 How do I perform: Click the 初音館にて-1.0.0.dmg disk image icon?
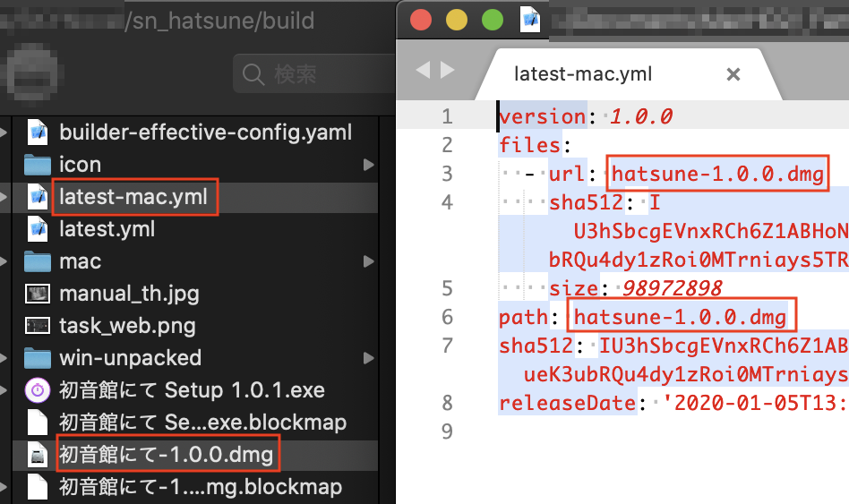[38, 455]
